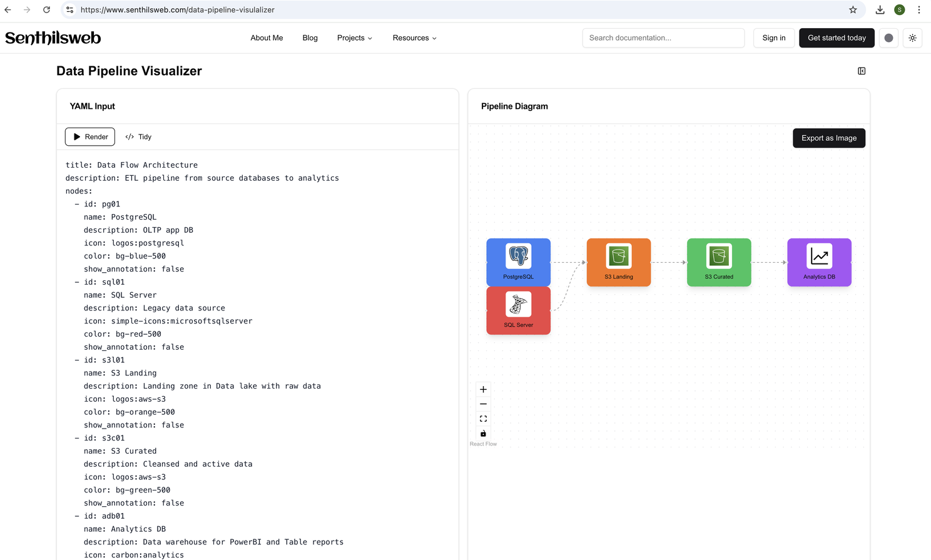Image resolution: width=931 pixels, height=560 pixels.
Task: Select the PostgreSQL node in diagram
Action: pos(518,262)
